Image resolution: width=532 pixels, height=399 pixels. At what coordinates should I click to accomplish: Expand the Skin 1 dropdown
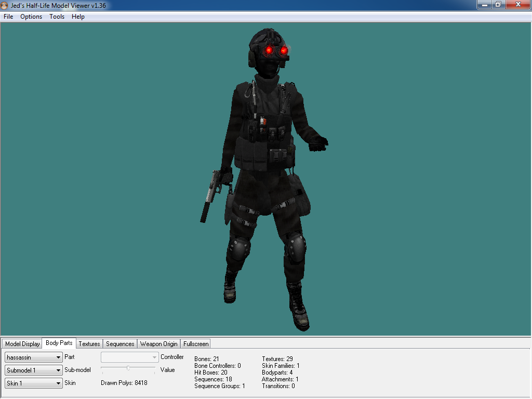34,383
